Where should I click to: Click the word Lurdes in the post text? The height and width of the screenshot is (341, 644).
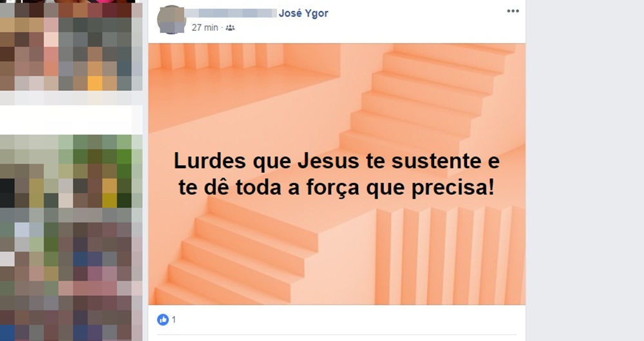[209, 161]
